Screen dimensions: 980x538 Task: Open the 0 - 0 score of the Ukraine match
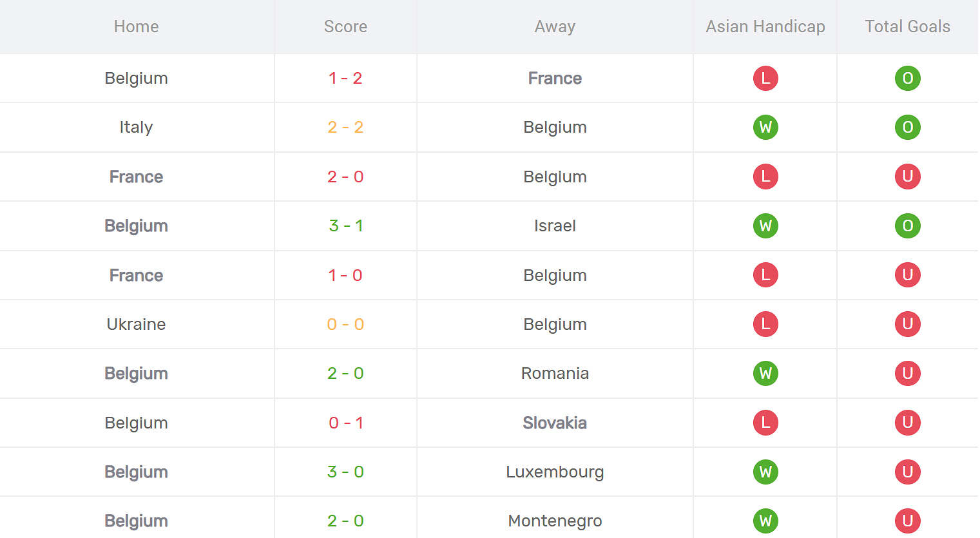pyautogui.click(x=345, y=324)
